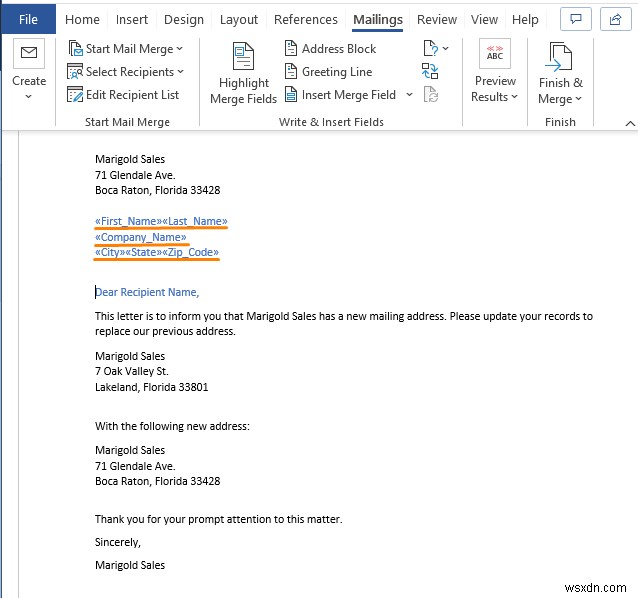The image size is (638, 598).
Task: Insert an Address Block
Action: click(330, 49)
